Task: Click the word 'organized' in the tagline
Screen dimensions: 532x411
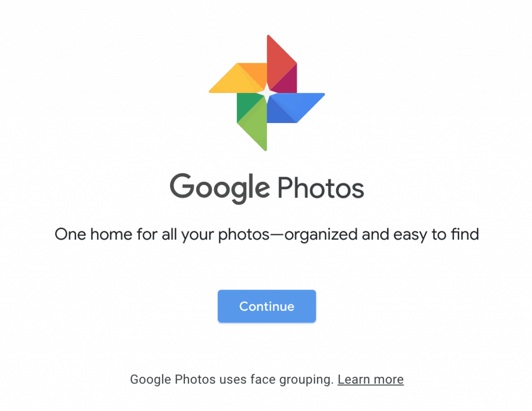Action: click(x=321, y=235)
